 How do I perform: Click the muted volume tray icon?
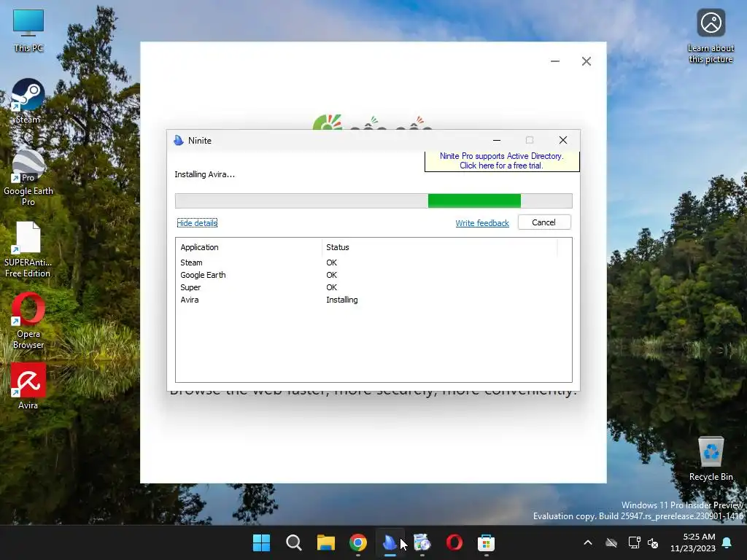point(653,542)
